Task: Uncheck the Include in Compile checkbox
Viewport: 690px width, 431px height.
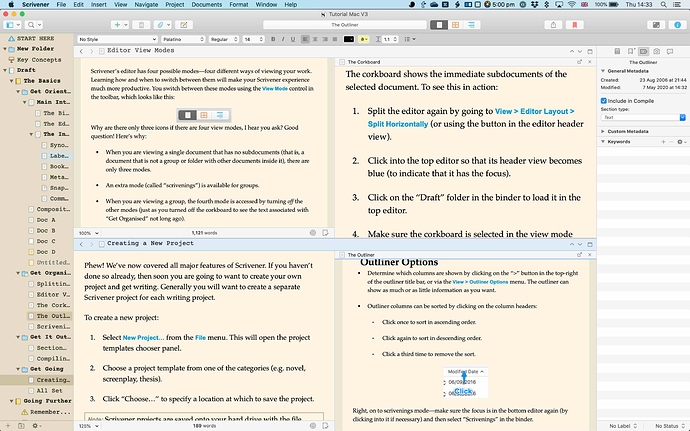Action: click(604, 101)
